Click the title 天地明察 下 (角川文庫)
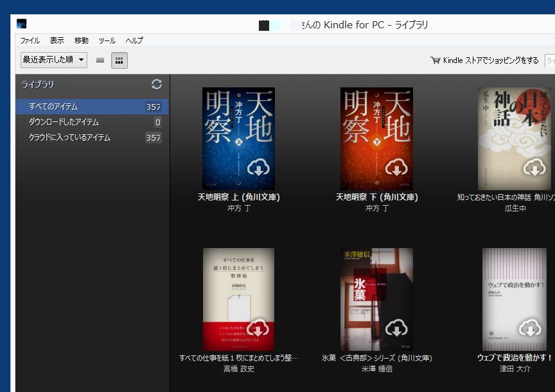This screenshot has width=555, height=392. (x=376, y=197)
